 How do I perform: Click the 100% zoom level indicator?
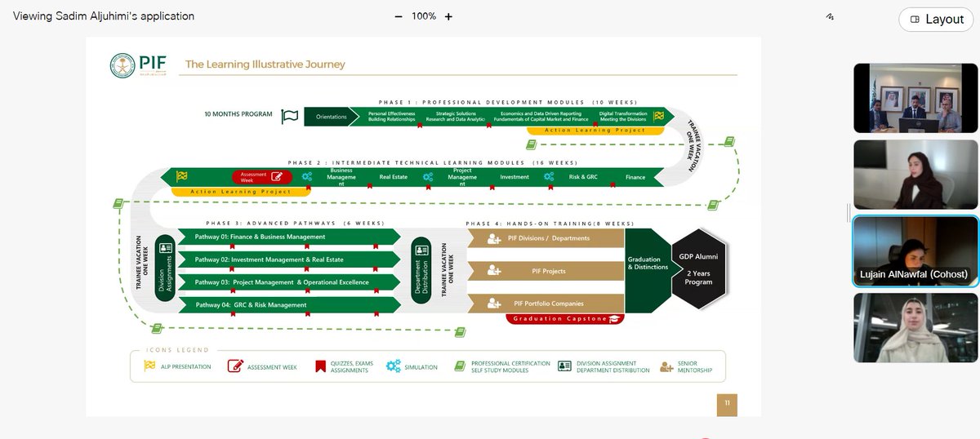click(423, 16)
